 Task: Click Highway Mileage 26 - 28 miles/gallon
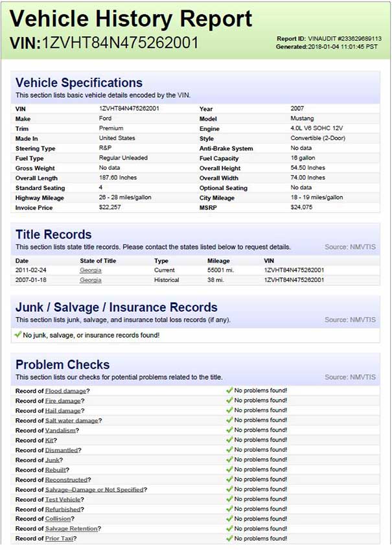tap(125, 197)
